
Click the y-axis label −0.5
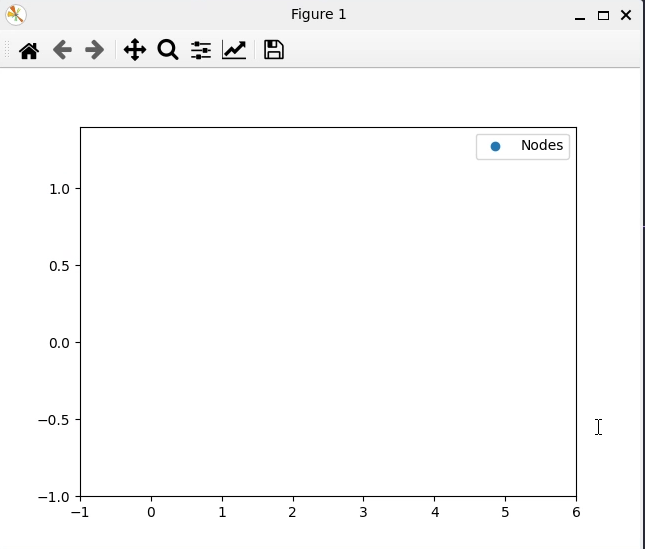click(x=53, y=420)
